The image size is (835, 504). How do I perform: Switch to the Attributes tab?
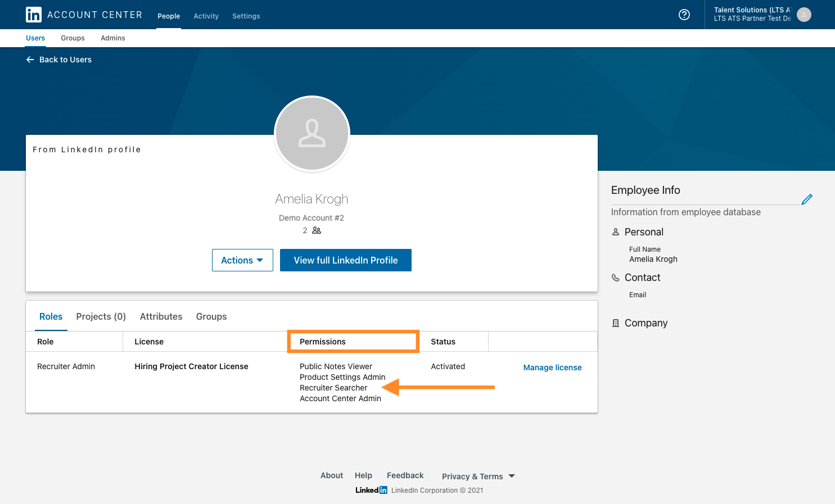[161, 317]
